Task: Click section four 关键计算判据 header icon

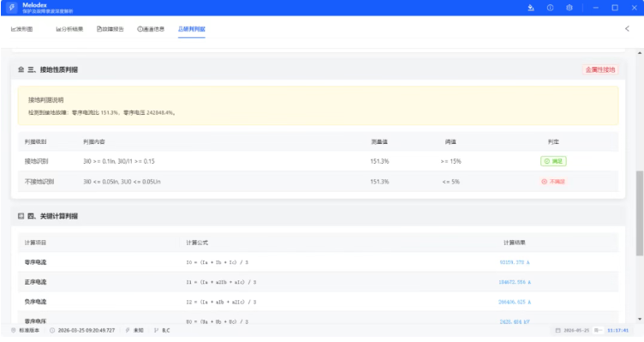Action: (21, 216)
